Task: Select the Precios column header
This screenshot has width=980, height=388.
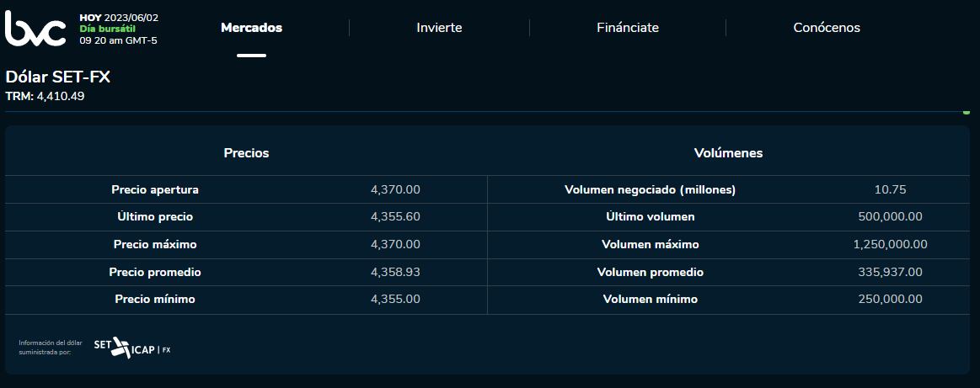Action: [246, 153]
